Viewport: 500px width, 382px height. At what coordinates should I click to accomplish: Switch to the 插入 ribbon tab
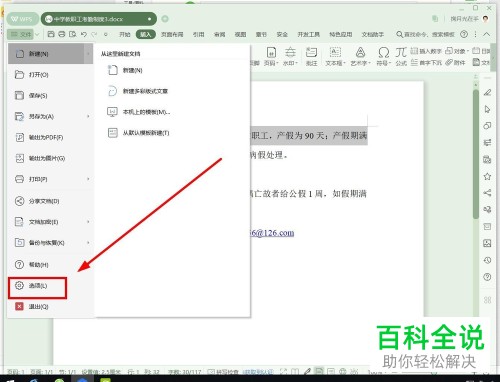pos(146,34)
